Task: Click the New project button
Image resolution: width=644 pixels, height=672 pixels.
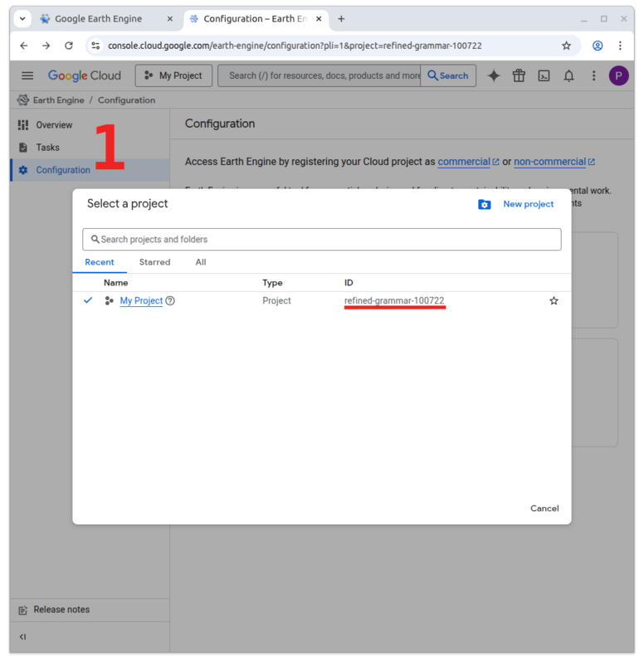Action: (x=516, y=204)
